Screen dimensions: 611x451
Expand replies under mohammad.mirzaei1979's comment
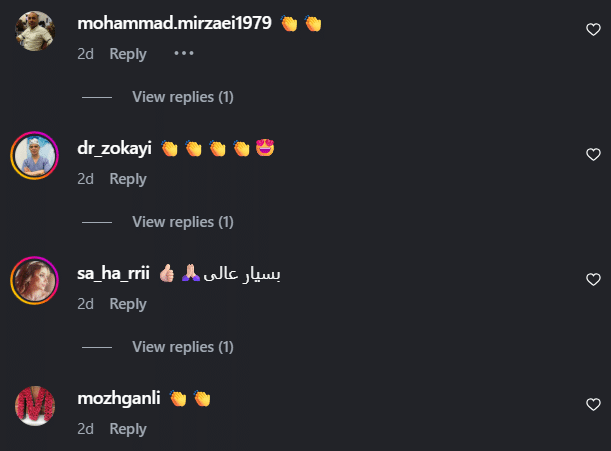(x=183, y=97)
